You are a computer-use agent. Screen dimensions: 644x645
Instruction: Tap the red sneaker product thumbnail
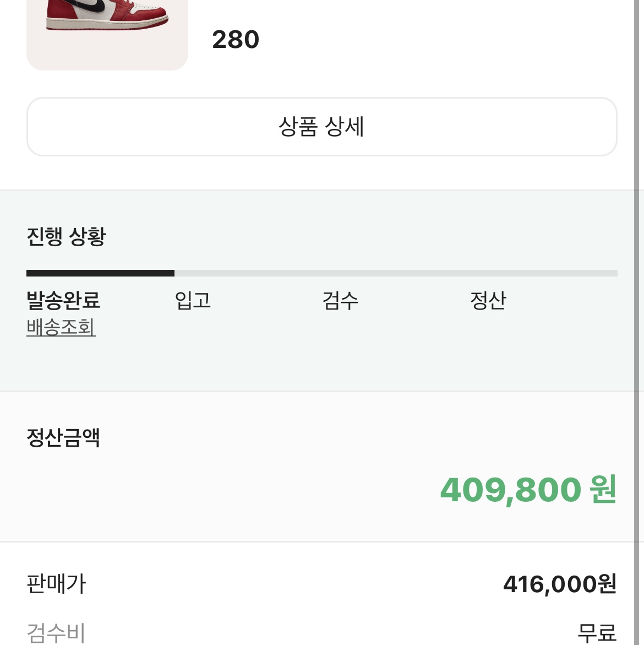(107, 35)
